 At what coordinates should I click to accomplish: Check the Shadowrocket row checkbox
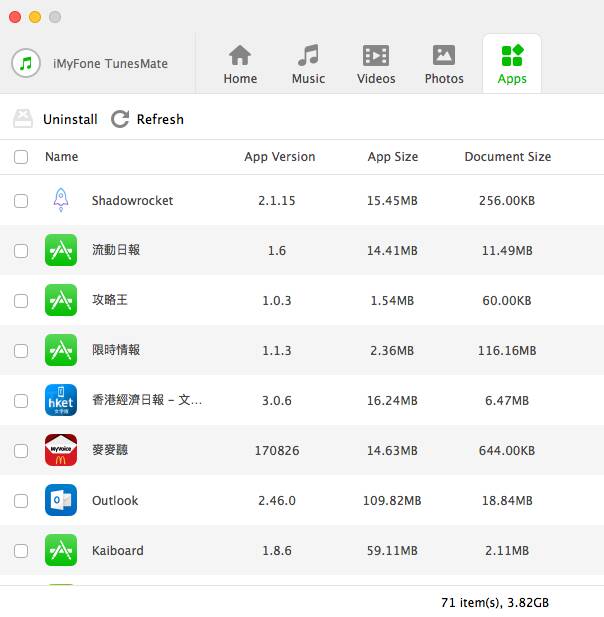point(21,201)
